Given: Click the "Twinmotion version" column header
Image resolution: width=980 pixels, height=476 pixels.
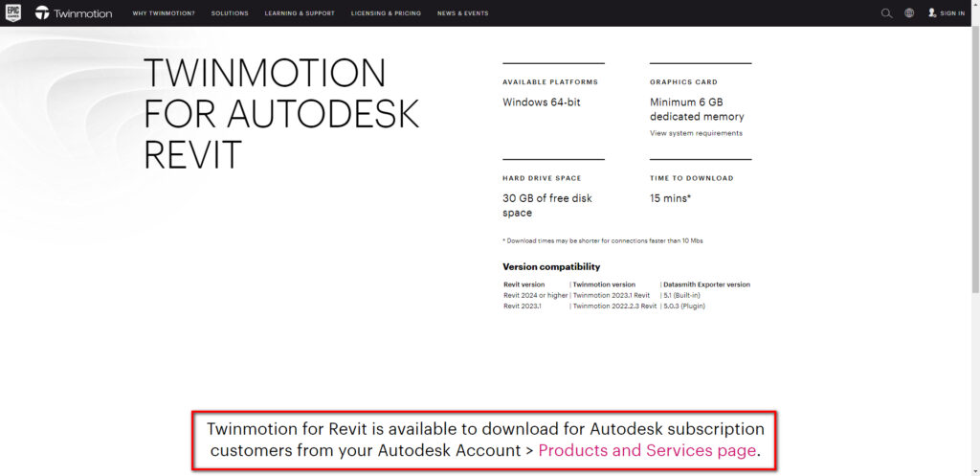Looking at the screenshot, I should click(604, 284).
